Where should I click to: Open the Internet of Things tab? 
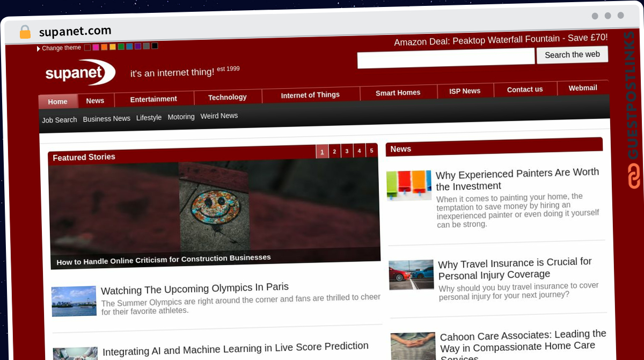(x=310, y=95)
